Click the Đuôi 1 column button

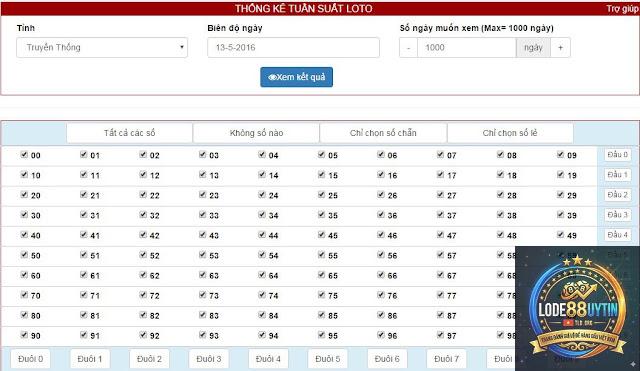90,359
